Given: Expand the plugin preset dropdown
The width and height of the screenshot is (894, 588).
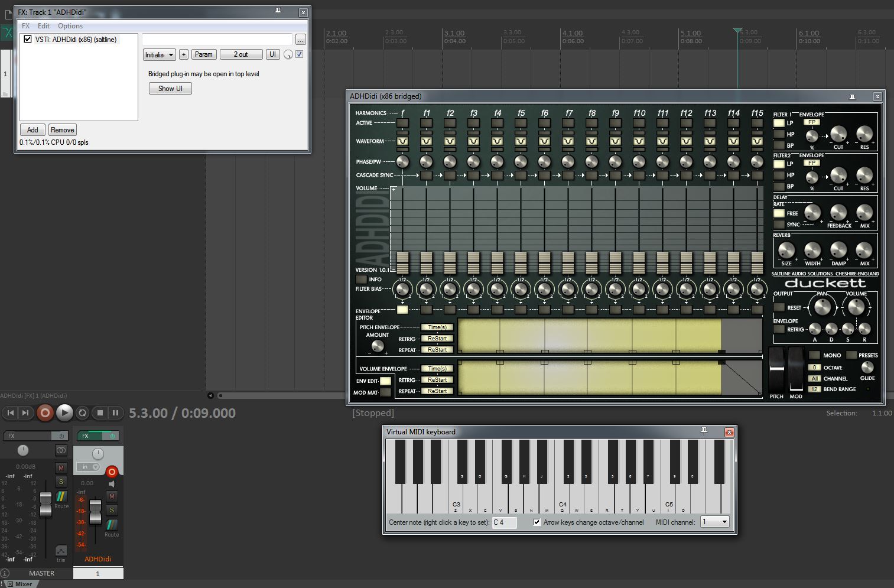Looking at the screenshot, I should pyautogui.click(x=160, y=54).
